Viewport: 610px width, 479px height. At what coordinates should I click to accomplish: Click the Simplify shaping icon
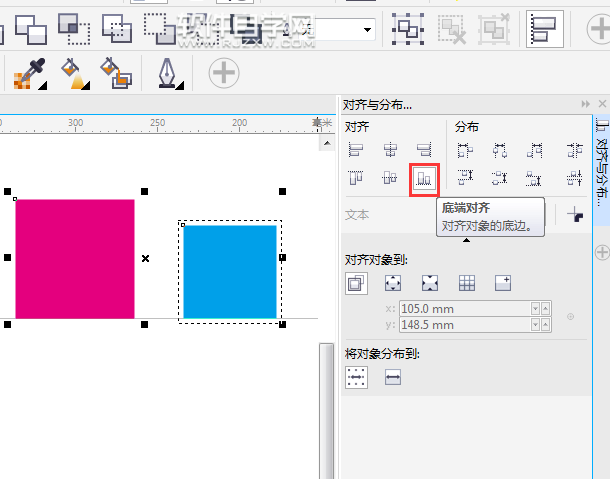coord(117,29)
